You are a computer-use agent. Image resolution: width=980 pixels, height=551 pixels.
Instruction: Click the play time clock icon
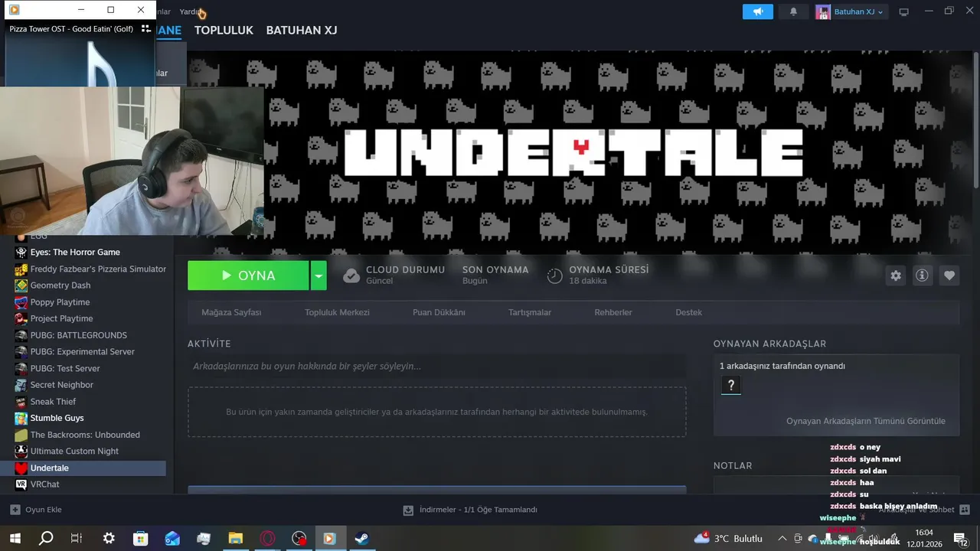555,275
